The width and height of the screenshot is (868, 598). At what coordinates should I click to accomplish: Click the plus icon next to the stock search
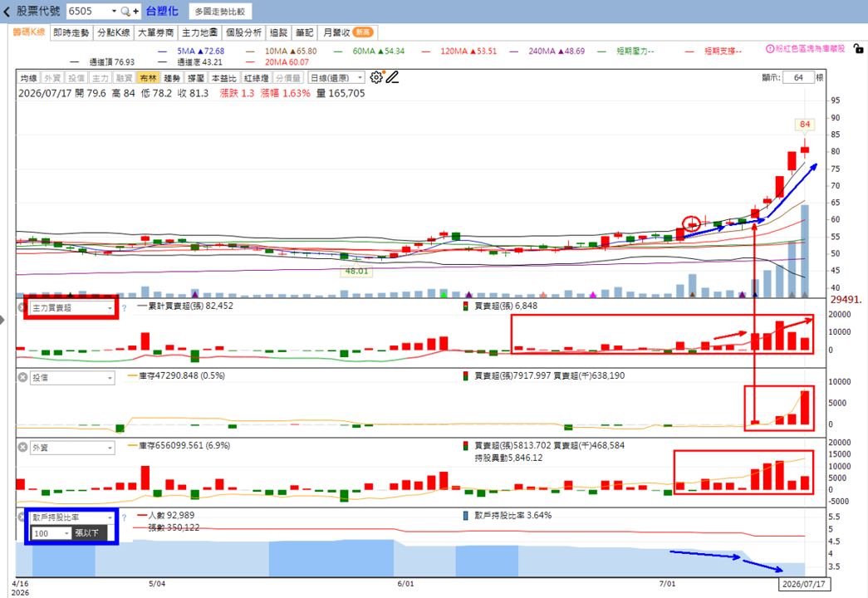pos(135,11)
